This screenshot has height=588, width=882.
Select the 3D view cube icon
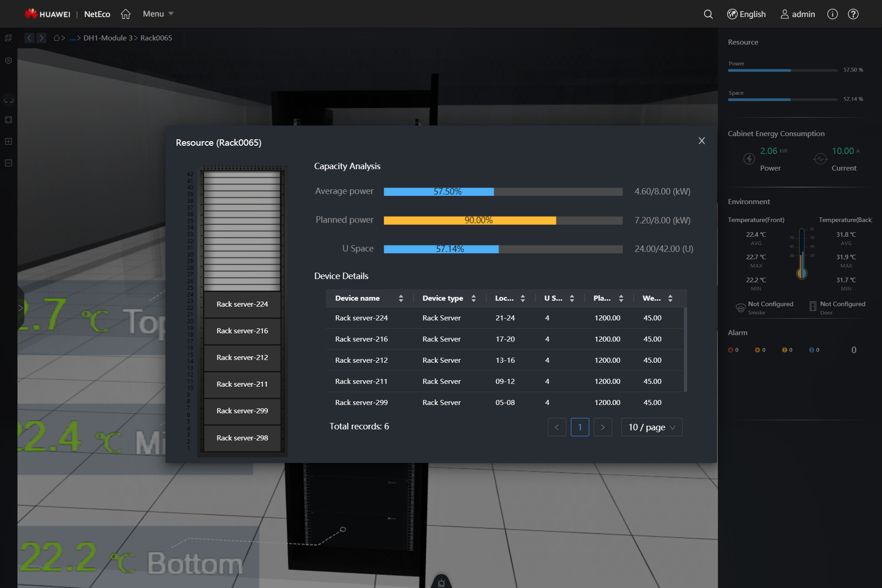tap(8, 38)
